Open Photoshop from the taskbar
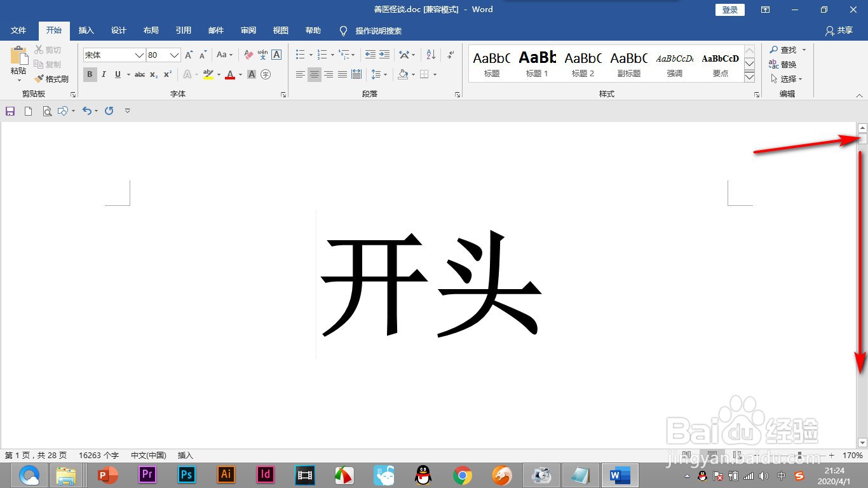The image size is (868, 488). click(x=187, y=475)
